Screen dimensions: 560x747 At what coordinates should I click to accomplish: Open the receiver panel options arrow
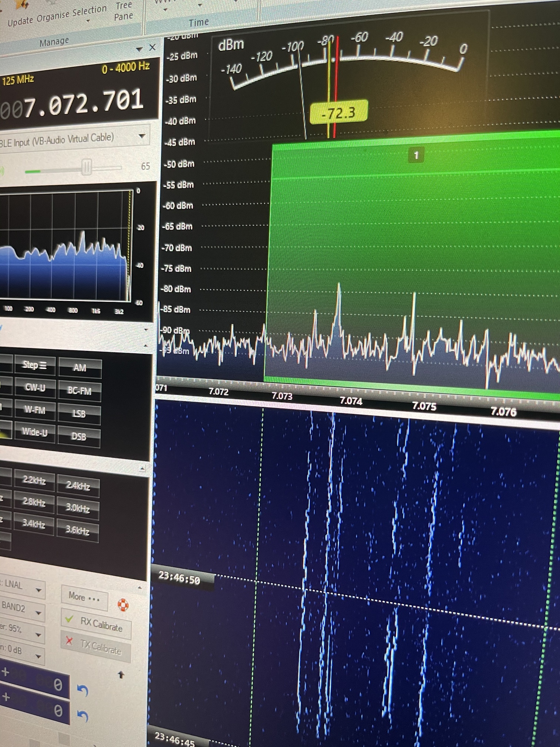(x=139, y=49)
